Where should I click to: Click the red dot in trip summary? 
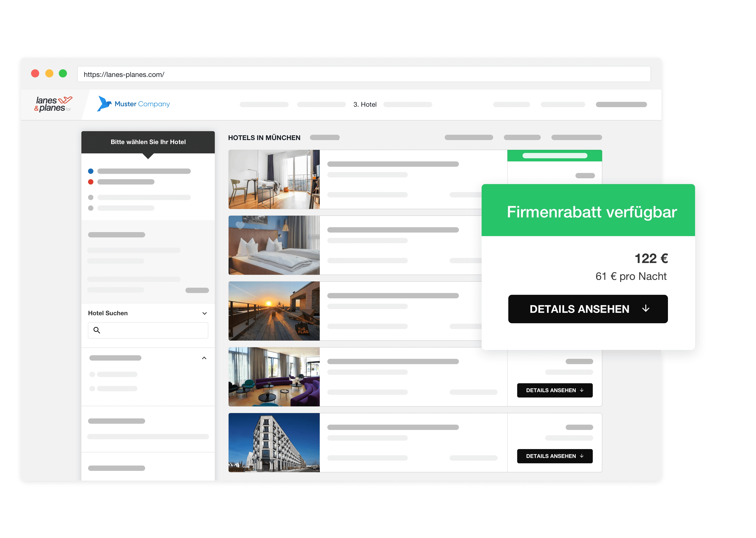[91, 182]
